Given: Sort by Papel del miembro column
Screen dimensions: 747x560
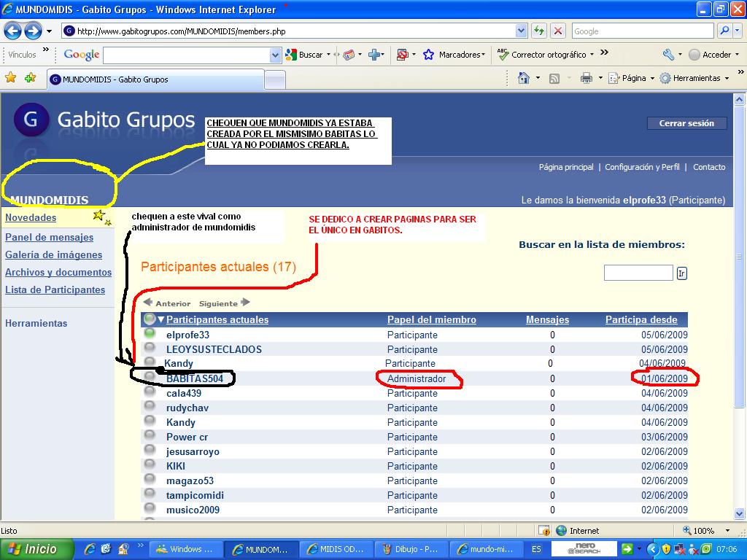Looking at the screenshot, I should (432, 319).
